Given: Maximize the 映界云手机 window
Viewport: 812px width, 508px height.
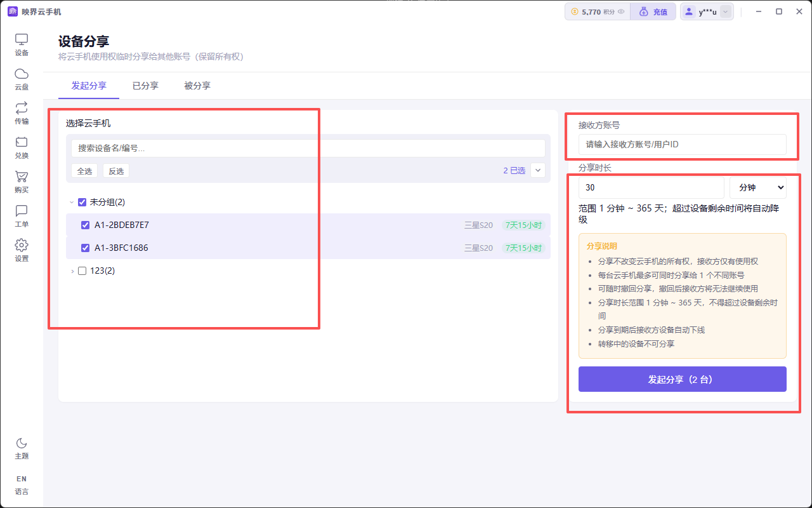Looking at the screenshot, I should tap(779, 11).
